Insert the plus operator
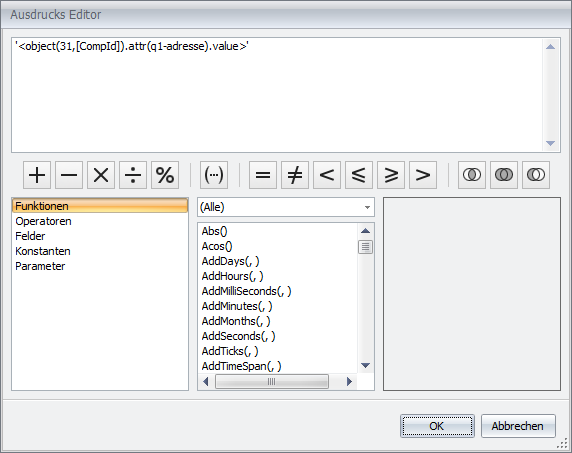 click(x=37, y=175)
